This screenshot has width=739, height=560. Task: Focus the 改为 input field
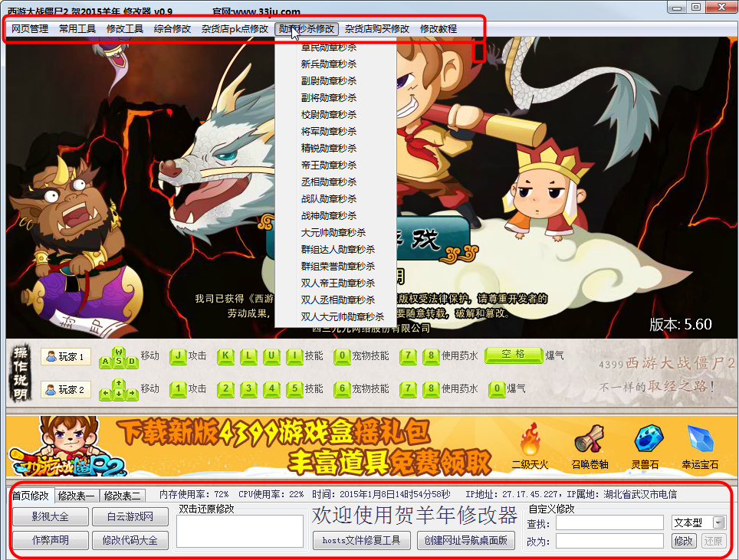tap(609, 541)
